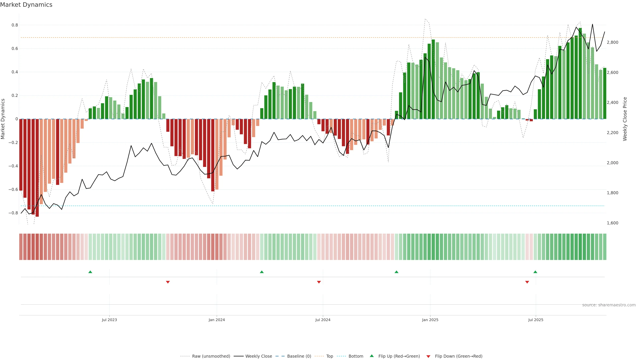Click the green flip-up triangle near March 2024
Viewport: 644px width, 362px height.
pyautogui.click(x=262, y=272)
